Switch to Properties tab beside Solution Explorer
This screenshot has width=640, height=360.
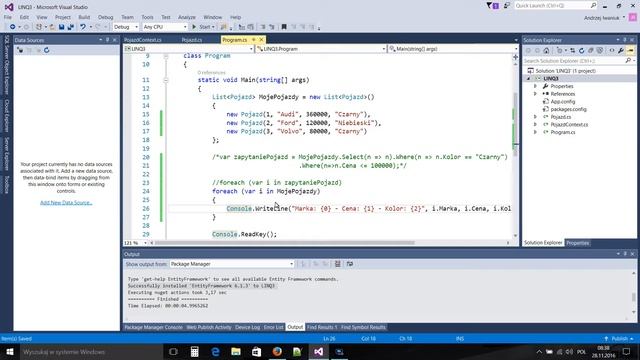click(578, 243)
